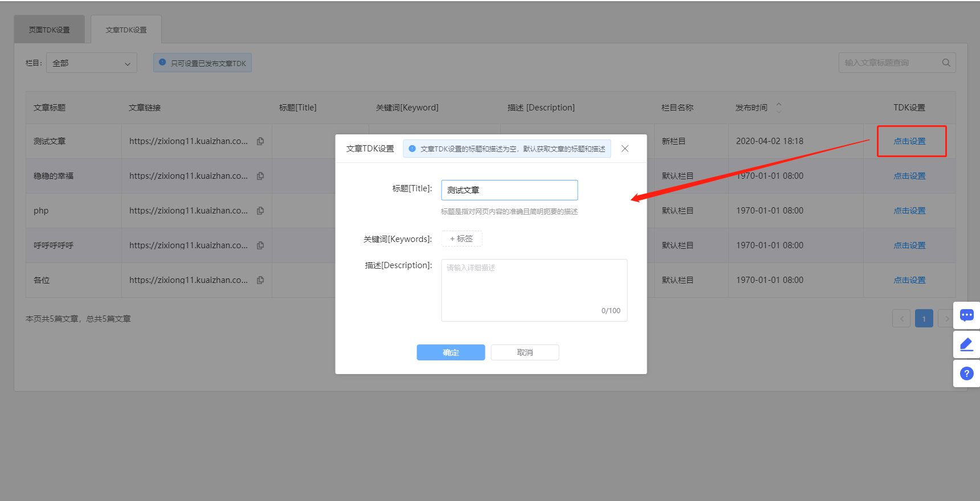Screen dimensions: 980x501
Task: Sort by 发布时间 column arrows
Action: (778, 108)
